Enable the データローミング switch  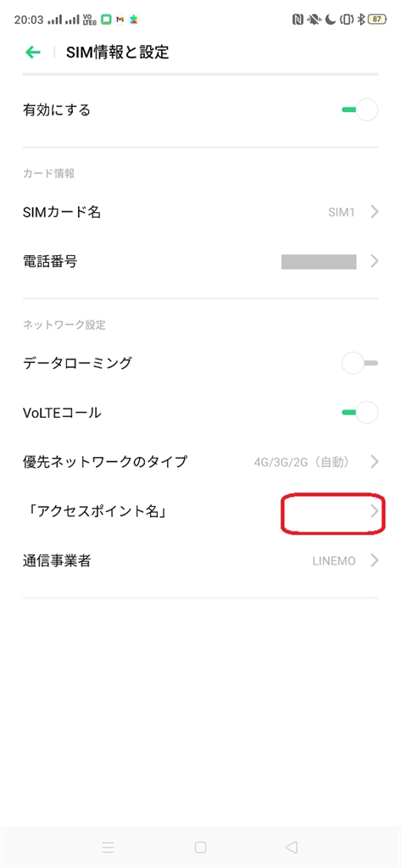(360, 363)
